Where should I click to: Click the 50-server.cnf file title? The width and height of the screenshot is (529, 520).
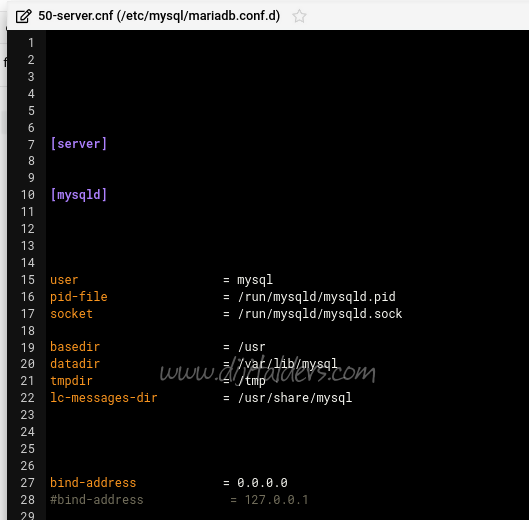click(x=159, y=16)
